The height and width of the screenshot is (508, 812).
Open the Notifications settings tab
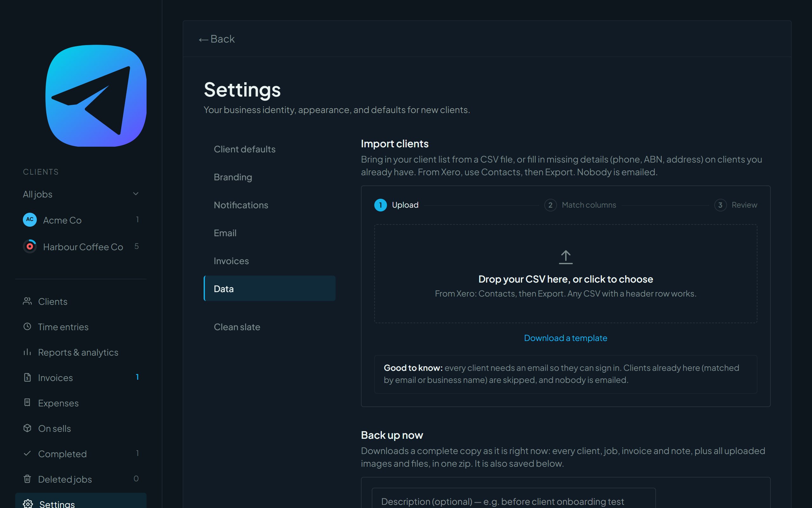coord(269,204)
